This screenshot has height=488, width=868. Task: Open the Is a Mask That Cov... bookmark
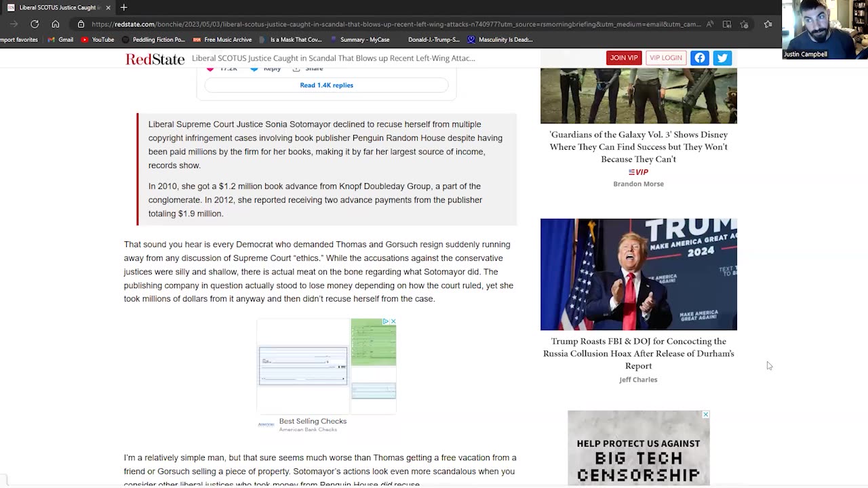290,39
